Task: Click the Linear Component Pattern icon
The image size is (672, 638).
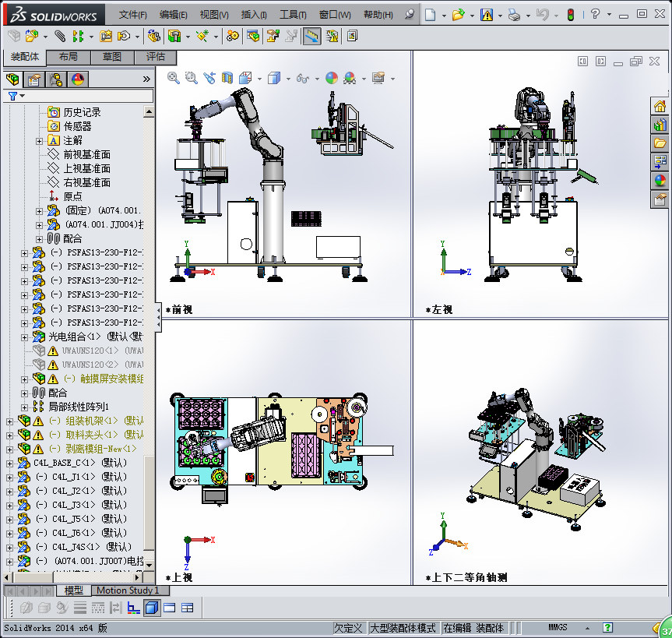Action: tap(78, 36)
